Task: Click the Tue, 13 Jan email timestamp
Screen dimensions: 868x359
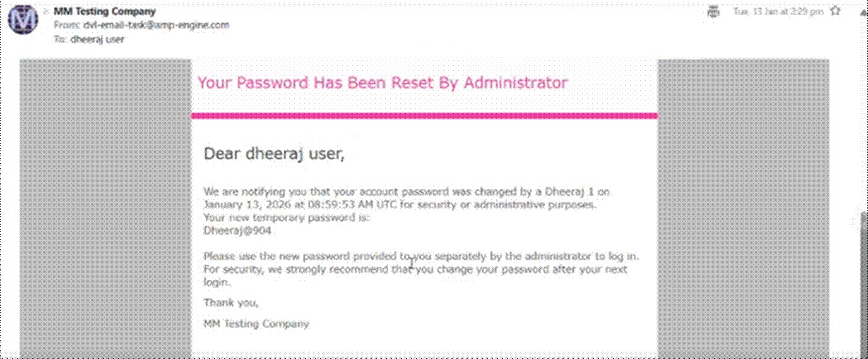Action: point(777,11)
